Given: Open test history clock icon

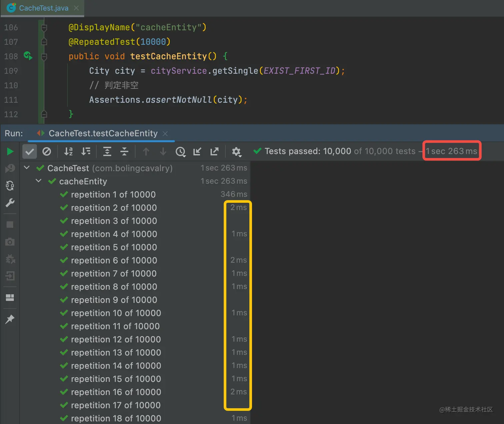Looking at the screenshot, I should (x=180, y=152).
